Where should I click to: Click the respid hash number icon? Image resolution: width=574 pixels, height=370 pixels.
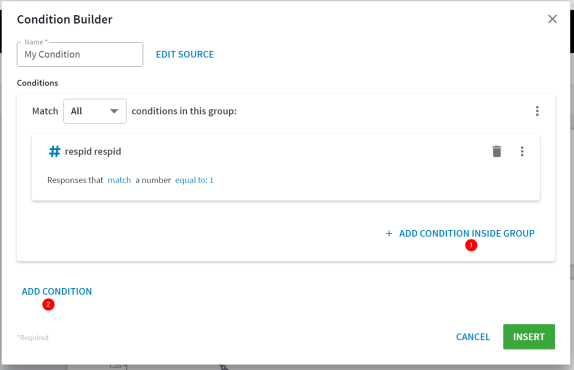tap(55, 151)
